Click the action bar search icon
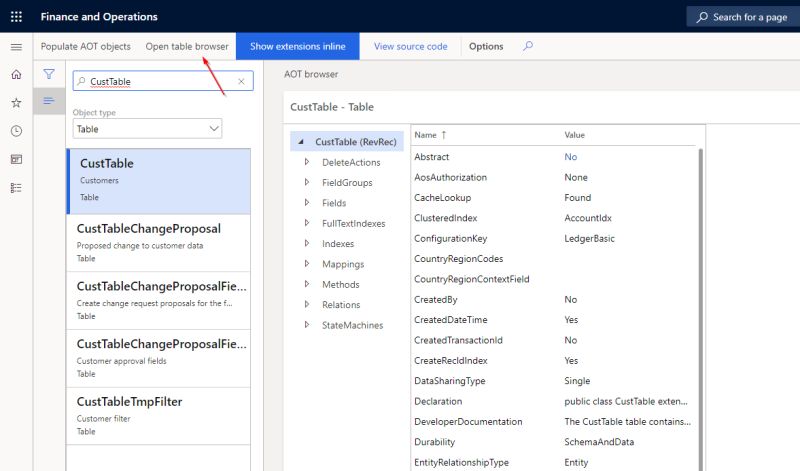The height and width of the screenshot is (471, 800). click(528, 46)
